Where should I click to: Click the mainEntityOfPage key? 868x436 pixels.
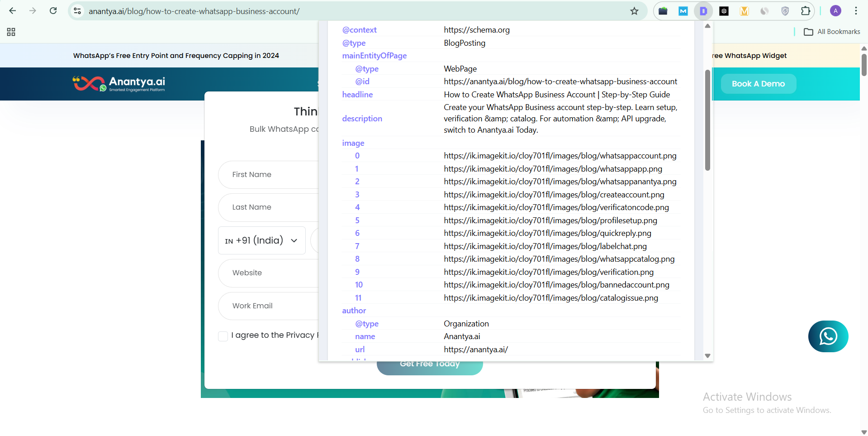coord(374,56)
